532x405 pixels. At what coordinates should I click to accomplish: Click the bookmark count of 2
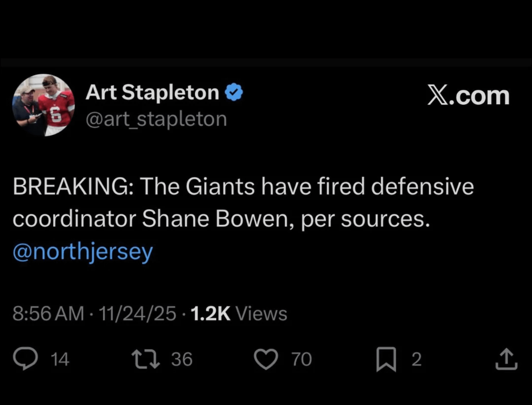click(x=416, y=359)
